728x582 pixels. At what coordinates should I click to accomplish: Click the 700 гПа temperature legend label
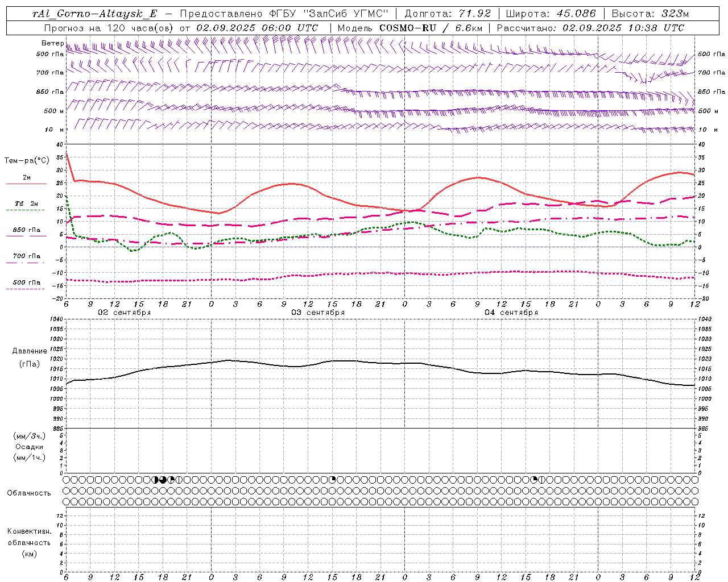pyautogui.click(x=27, y=256)
